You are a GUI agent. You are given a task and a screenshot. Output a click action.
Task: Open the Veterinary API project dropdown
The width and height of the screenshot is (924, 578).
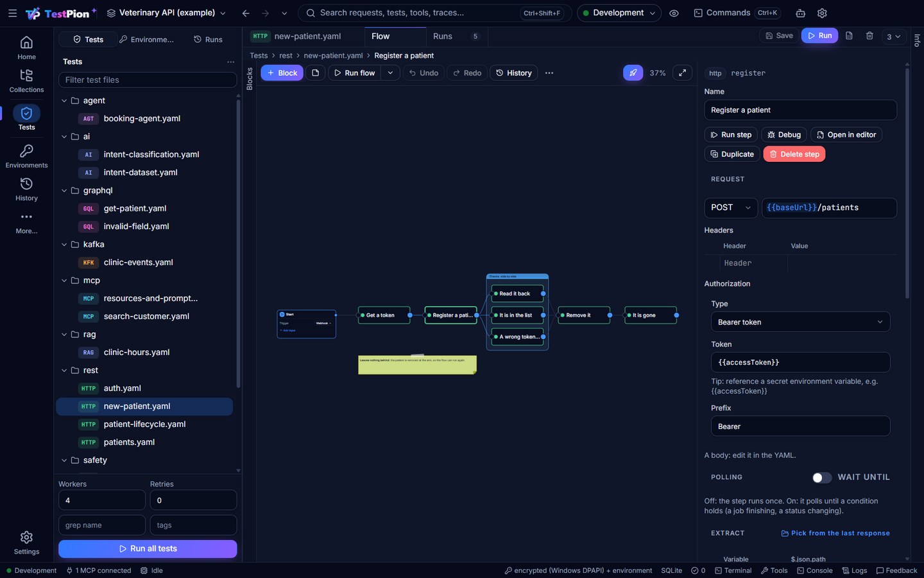[166, 13]
